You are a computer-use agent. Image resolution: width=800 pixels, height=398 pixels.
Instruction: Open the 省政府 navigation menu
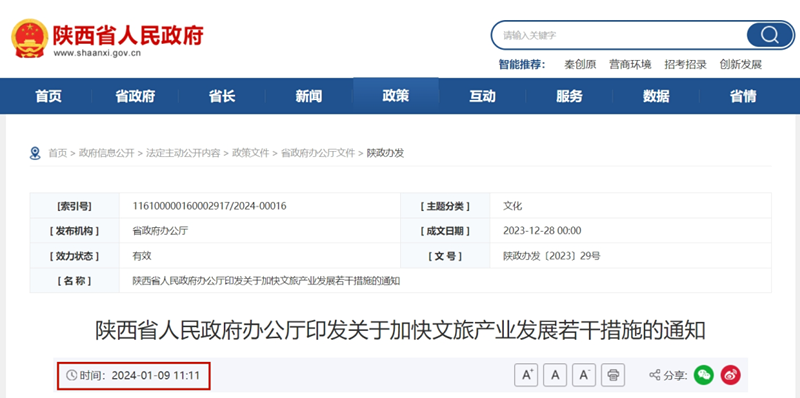pyautogui.click(x=135, y=96)
